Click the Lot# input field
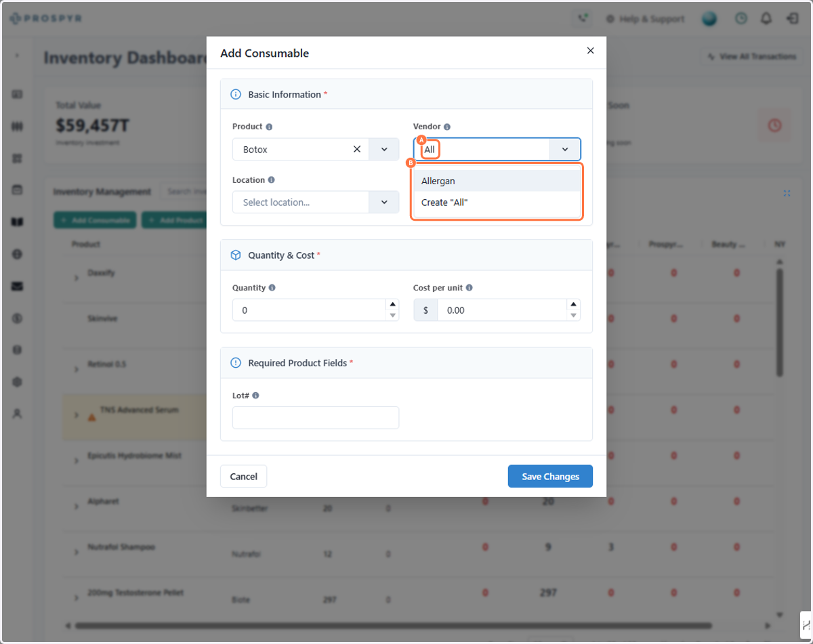 [x=316, y=418]
